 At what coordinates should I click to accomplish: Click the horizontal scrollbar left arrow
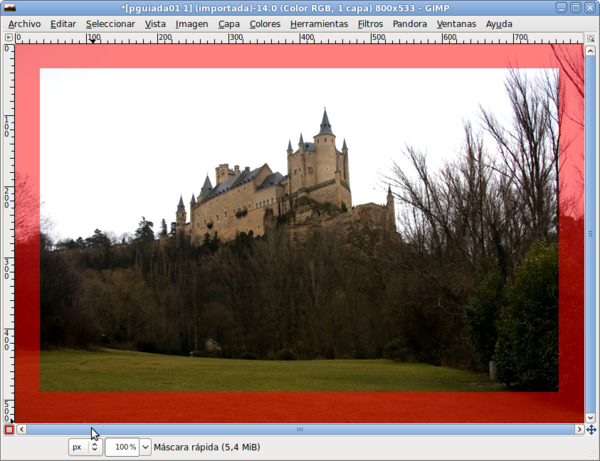[22, 429]
